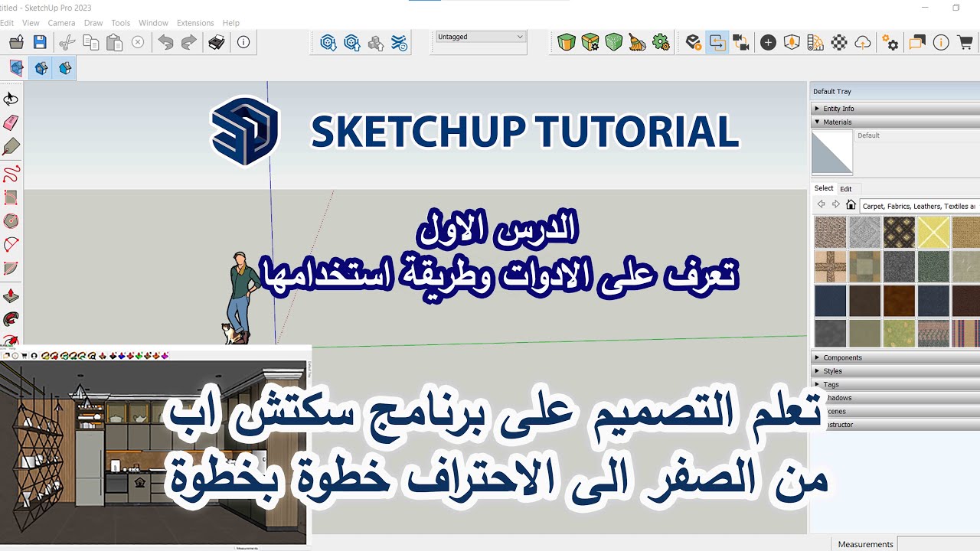This screenshot has width=980, height=551.
Task: Click the blue cube download icon
Action: (x=328, y=43)
